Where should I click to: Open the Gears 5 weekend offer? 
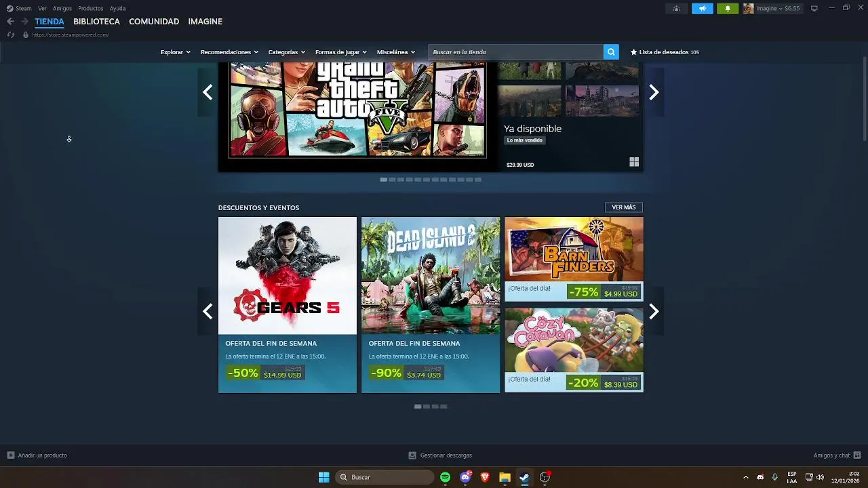click(x=288, y=305)
